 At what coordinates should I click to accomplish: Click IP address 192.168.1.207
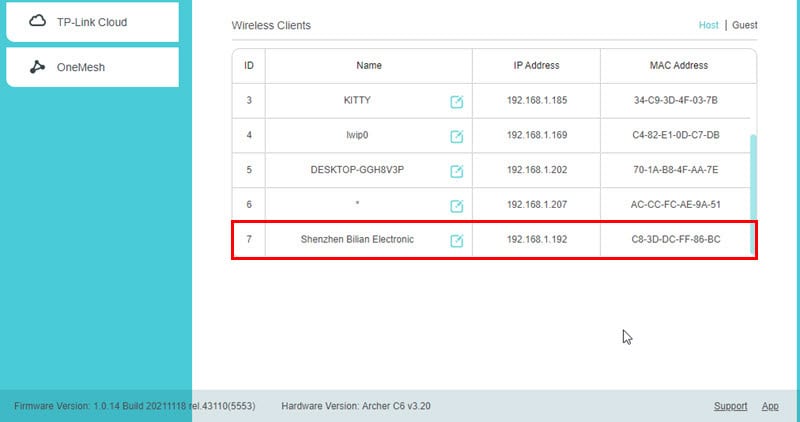(x=537, y=204)
